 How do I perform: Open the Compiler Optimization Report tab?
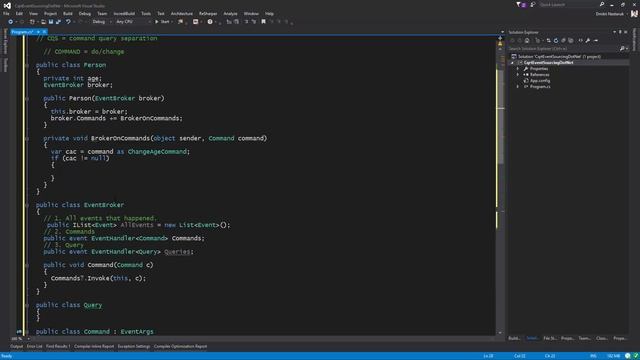[x=180, y=347]
